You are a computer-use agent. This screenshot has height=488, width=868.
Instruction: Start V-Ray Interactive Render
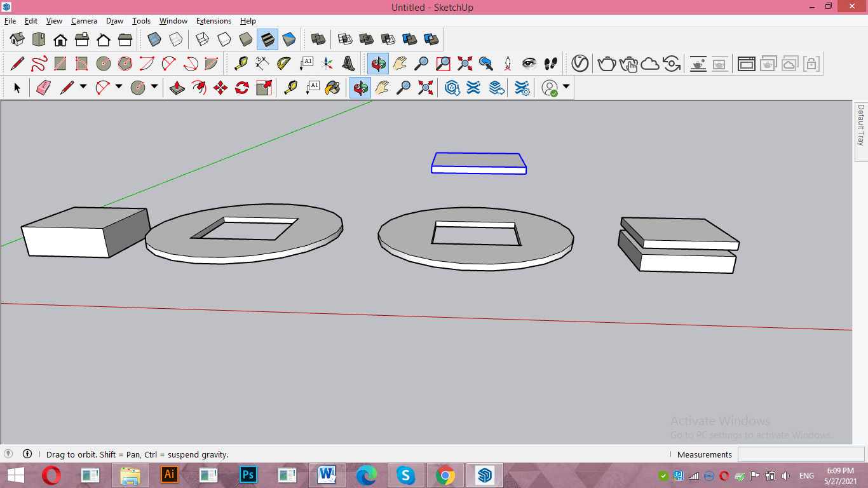[x=628, y=63]
